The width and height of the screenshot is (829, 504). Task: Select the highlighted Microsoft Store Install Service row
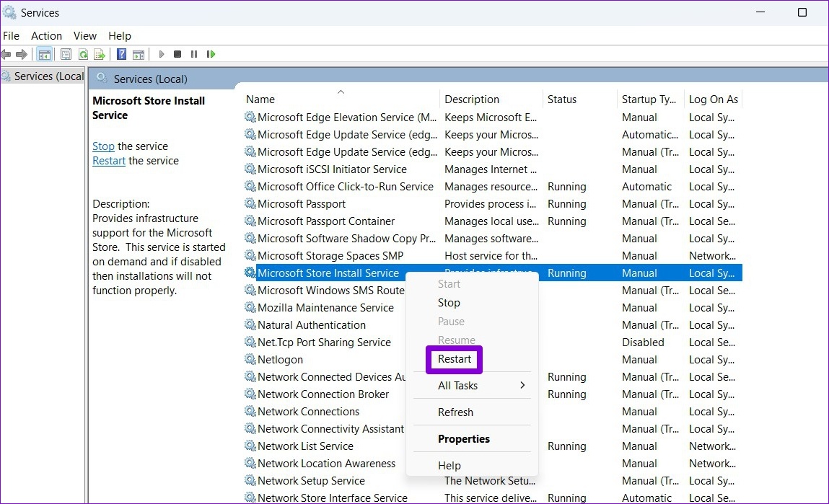[x=493, y=273]
